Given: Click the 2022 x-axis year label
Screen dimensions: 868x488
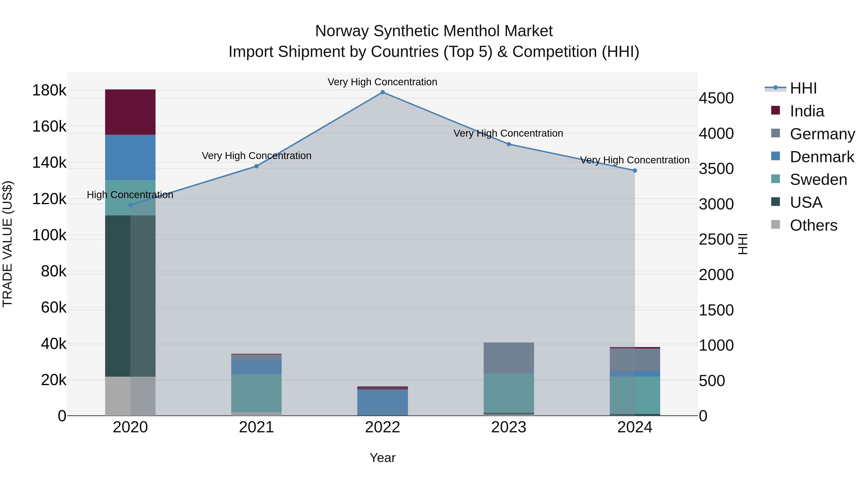Looking at the screenshot, I should tap(382, 427).
